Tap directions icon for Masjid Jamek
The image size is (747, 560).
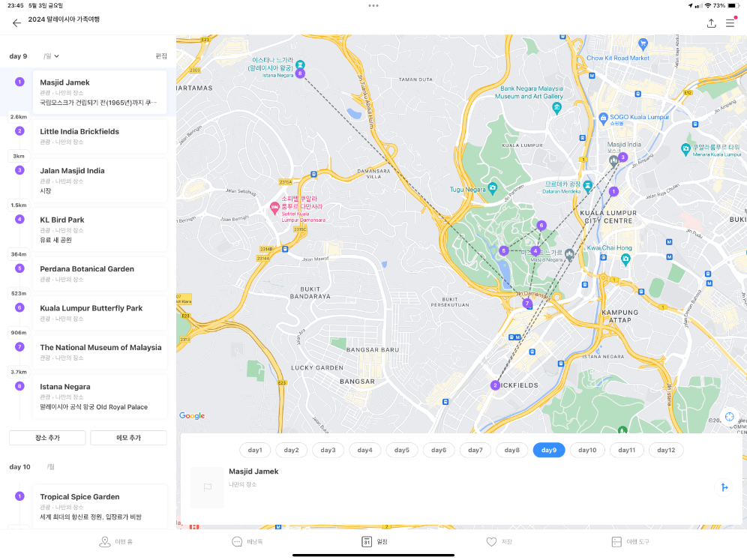point(724,487)
